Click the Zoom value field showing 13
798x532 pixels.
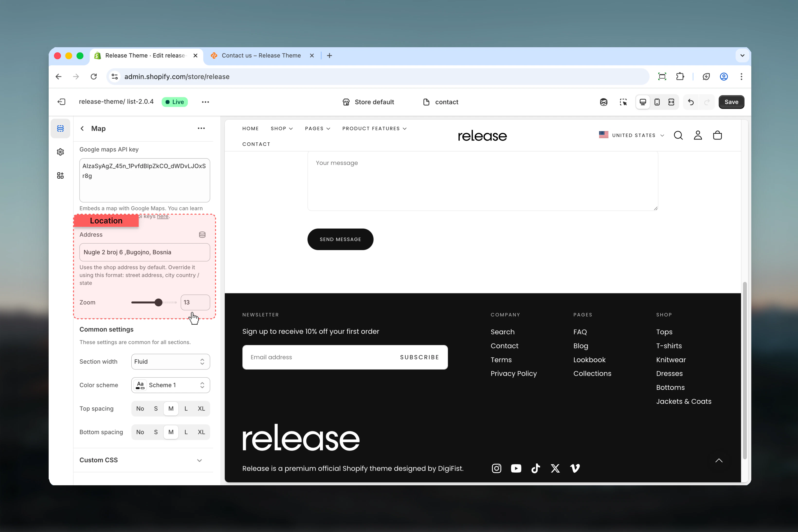click(195, 303)
